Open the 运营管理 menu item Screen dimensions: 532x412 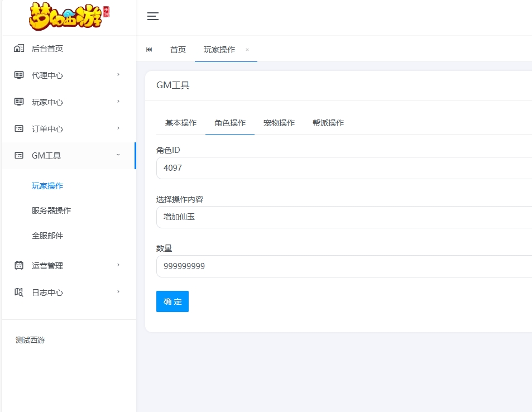(69, 265)
